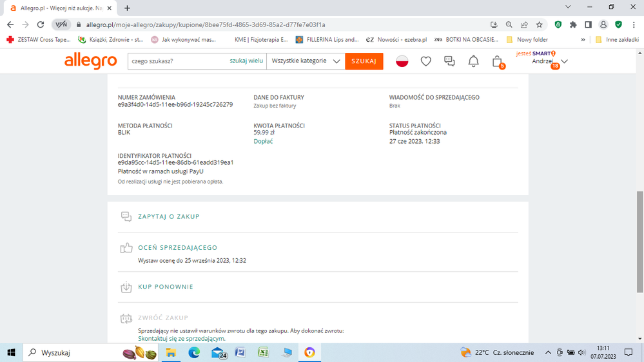Select Kup ponownie option

165,287
